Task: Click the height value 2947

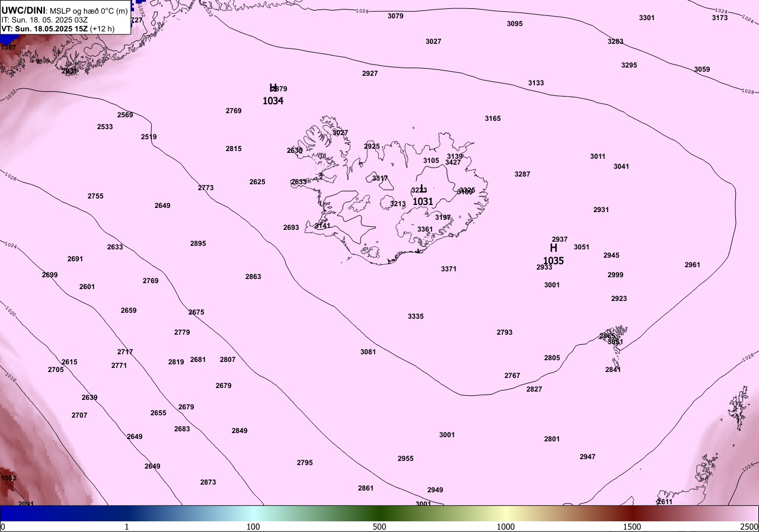Action: coord(588,457)
